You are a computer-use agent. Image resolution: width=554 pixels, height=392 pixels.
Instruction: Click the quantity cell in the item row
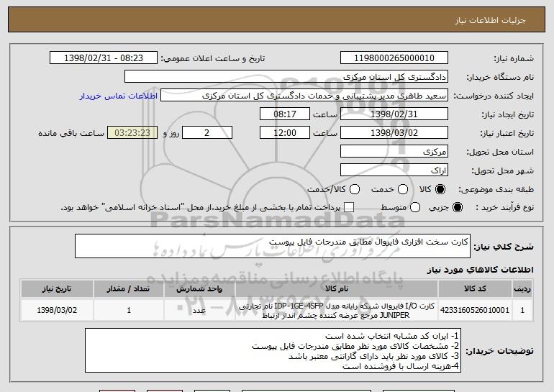[129, 310]
